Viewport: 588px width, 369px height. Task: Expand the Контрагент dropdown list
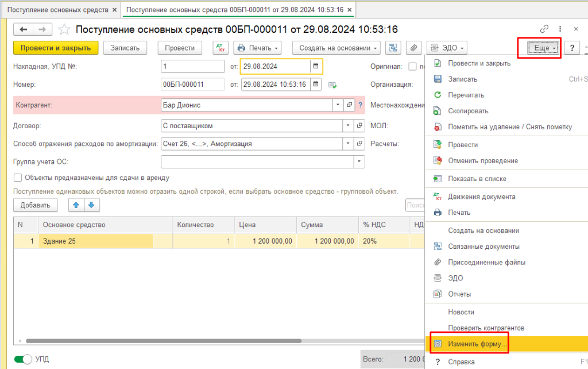[337, 106]
